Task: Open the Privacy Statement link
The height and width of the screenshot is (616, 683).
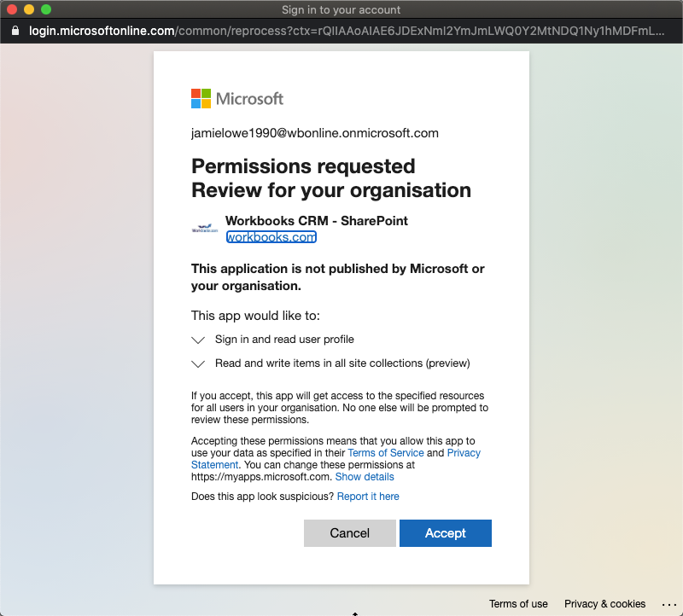Action: click(x=464, y=453)
